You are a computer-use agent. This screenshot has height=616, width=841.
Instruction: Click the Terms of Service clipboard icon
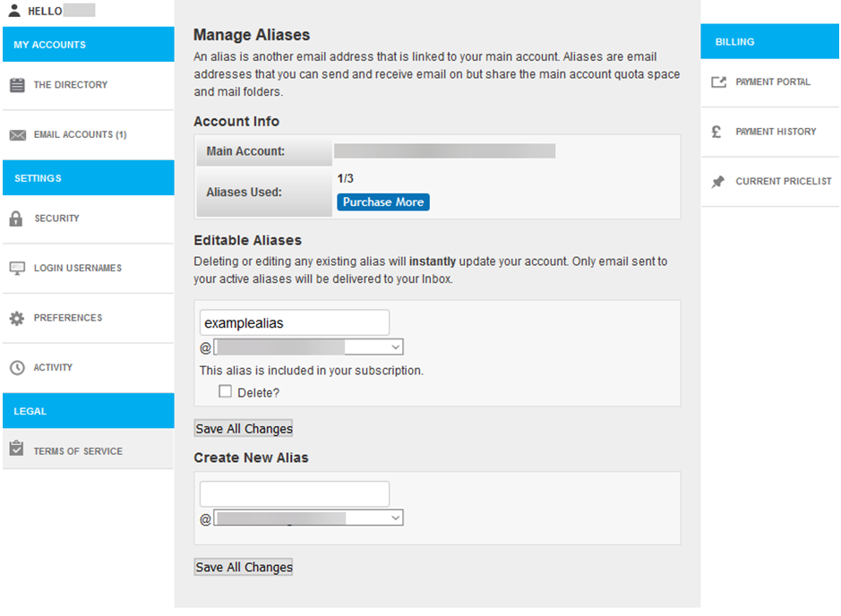(16, 449)
